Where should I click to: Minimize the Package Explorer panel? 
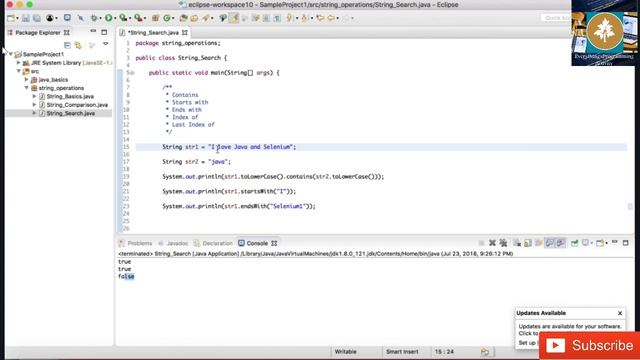[x=93, y=31]
